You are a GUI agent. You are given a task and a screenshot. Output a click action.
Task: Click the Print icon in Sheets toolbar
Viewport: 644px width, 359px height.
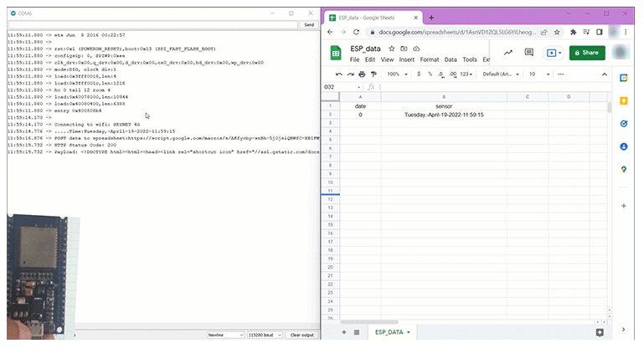[362, 74]
